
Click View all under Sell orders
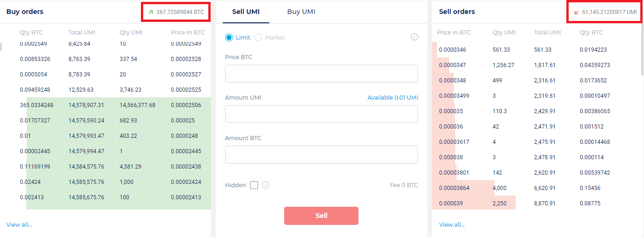pos(451,224)
